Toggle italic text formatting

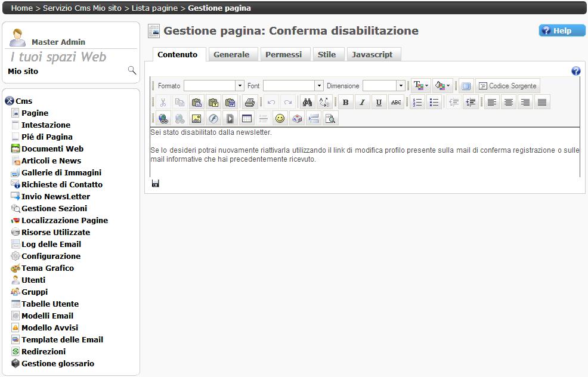[362, 103]
